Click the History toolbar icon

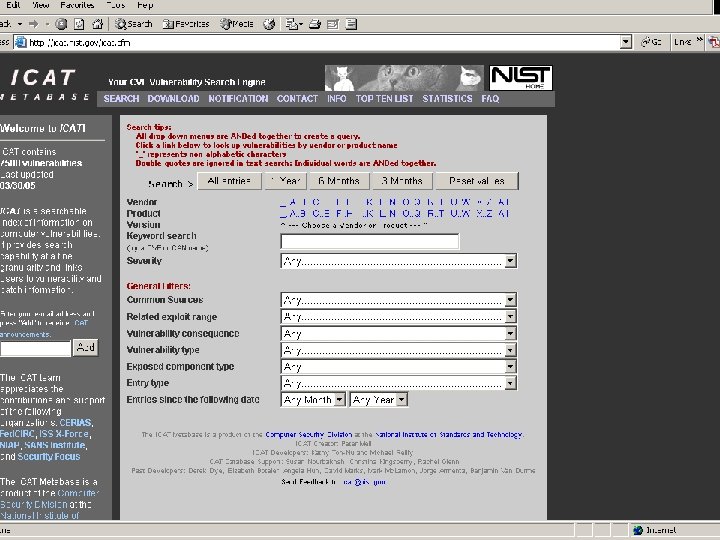coord(269,24)
